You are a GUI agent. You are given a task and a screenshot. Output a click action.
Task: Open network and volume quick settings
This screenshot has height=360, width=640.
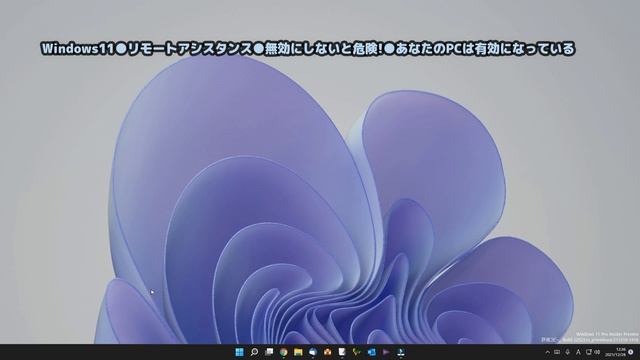click(x=593, y=352)
